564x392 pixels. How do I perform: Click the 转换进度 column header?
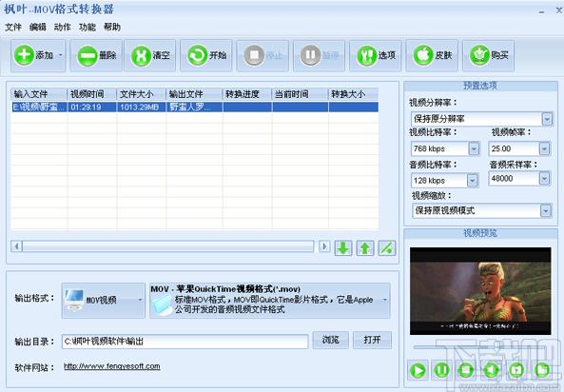coord(247,94)
